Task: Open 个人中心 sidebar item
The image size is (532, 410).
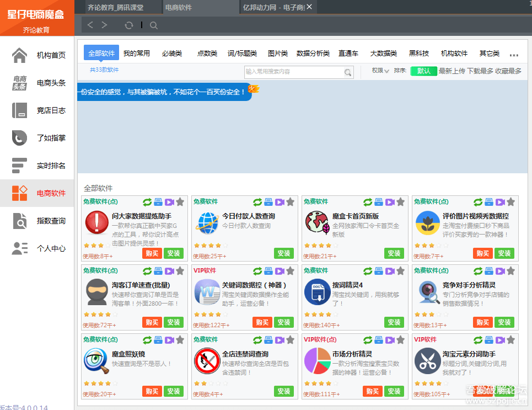Action: 37,248
